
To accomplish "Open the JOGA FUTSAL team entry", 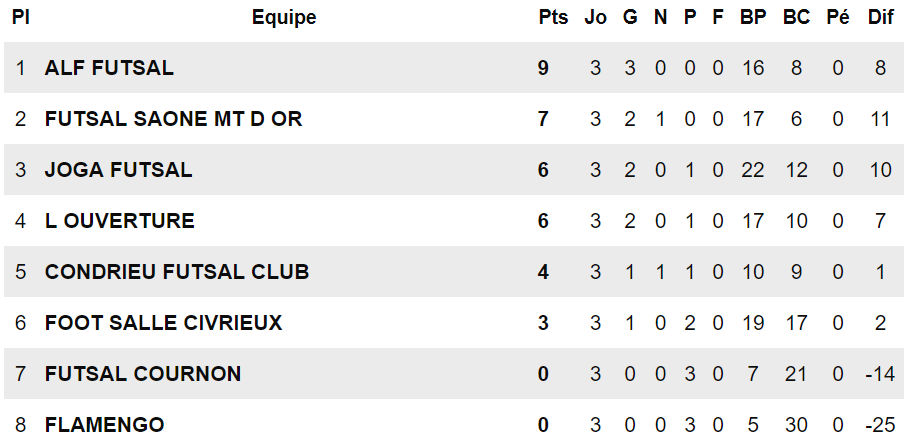I will click(x=118, y=170).
